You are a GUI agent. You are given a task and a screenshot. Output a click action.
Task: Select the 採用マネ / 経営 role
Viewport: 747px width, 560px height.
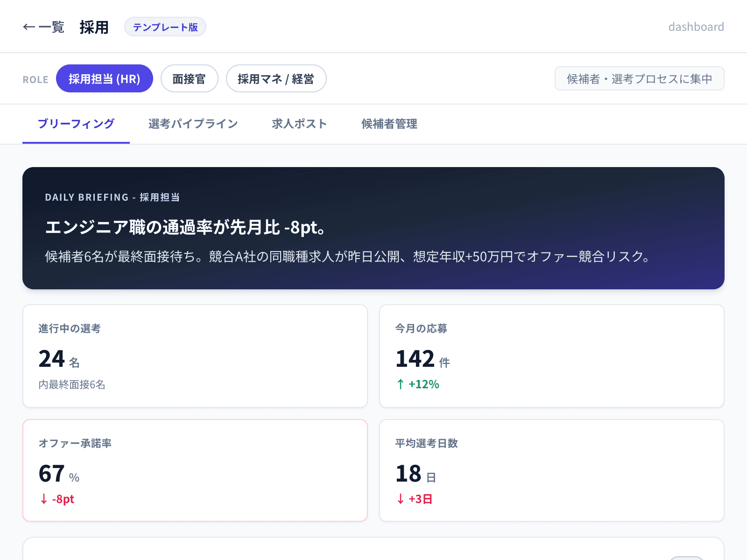(x=276, y=78)
